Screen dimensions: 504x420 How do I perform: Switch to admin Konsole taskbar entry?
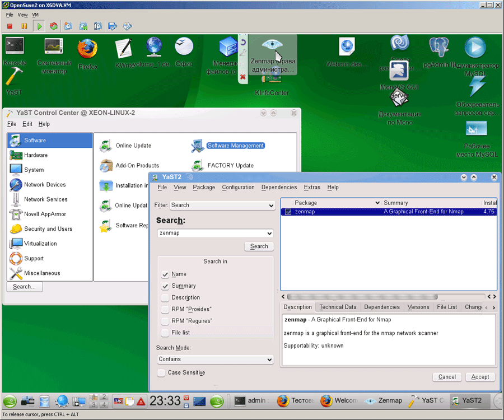(x=251, y=401)
